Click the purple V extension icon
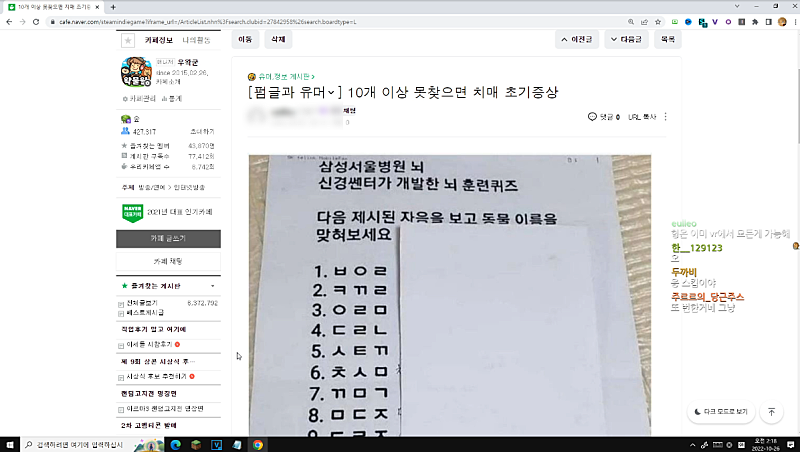Image resolution: width=800 pixels, height=452 pixels. click(715, 22)
